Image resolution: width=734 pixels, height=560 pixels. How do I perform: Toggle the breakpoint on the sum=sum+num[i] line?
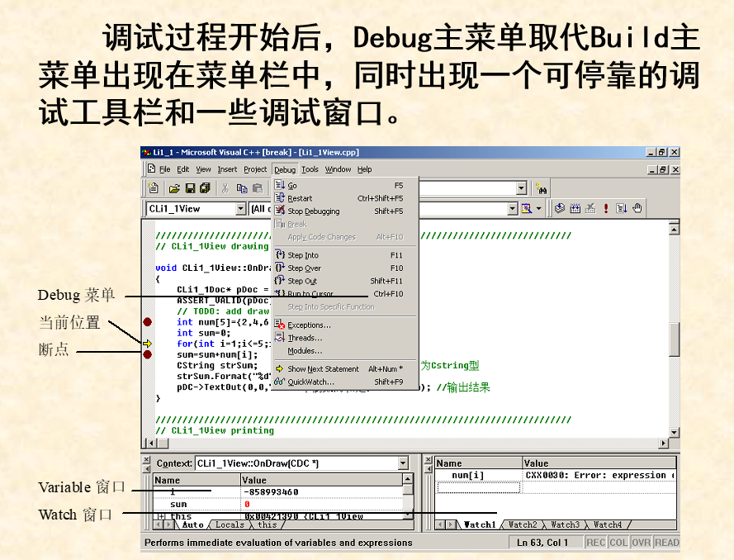point(148,354)
